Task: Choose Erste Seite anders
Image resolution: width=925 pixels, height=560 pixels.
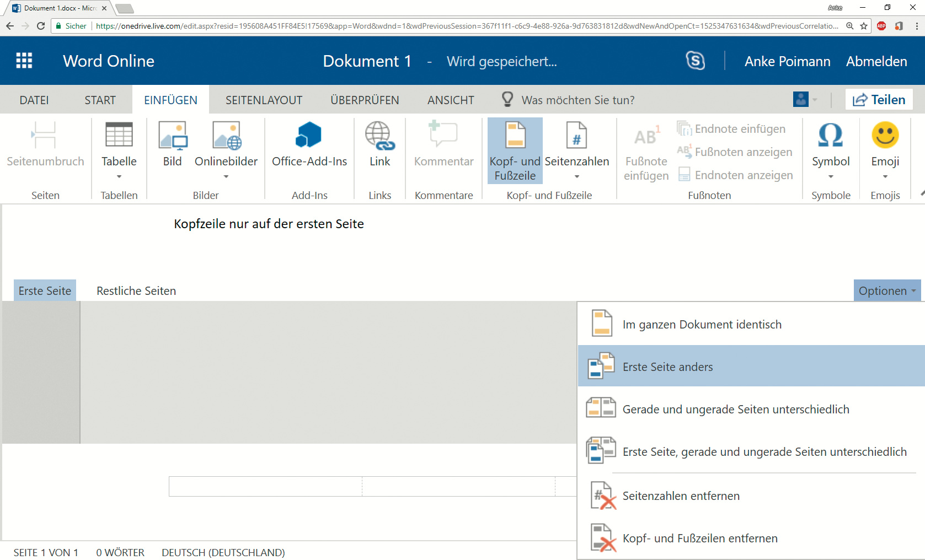Action: pos(751,367)
